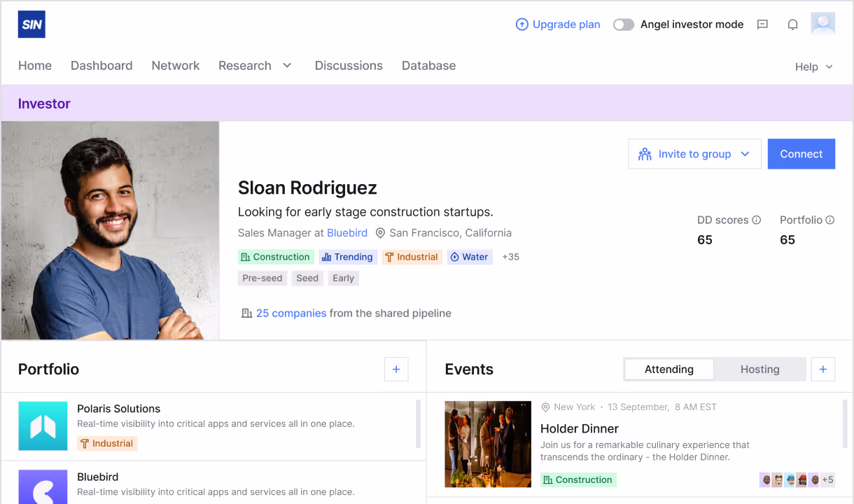Screen dimensions: 854x504
Task: Click the Holder Dinner attendee avatars
Action: [789, 479]
